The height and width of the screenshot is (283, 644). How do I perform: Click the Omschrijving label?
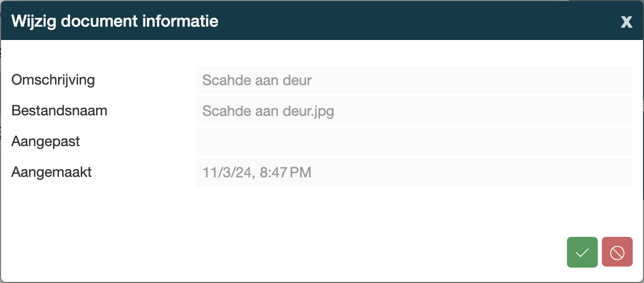click(53, 80)
